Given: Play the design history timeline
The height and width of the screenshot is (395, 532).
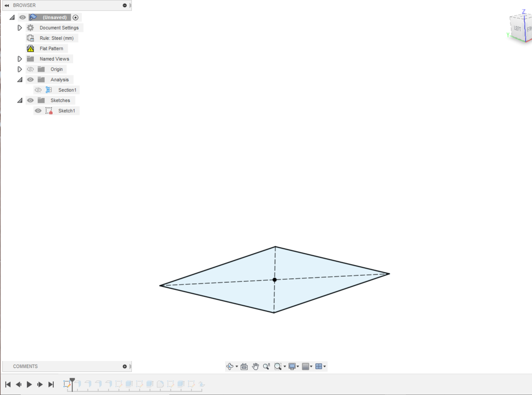Looking at the screenshot, I should tap(29, 384).
